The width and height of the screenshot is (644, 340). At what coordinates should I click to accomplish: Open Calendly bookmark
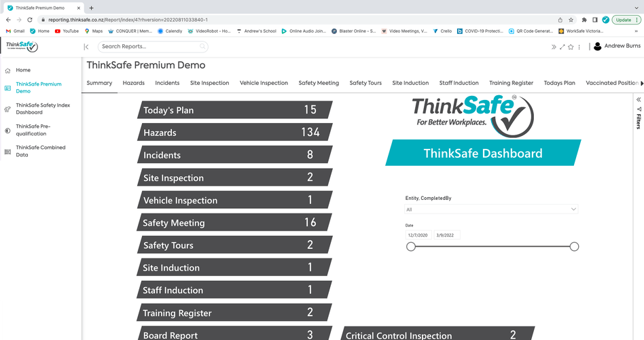(x=170, y=31)
